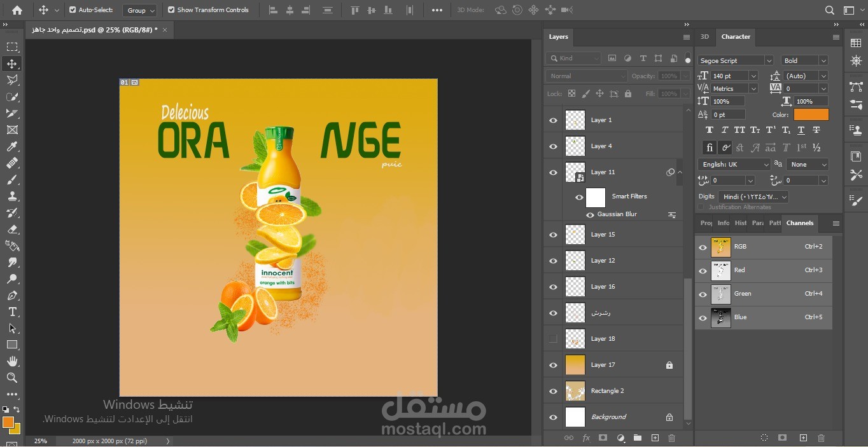Image resolution: width=868 pixels, height=447 pixels.
Task: Open the English: UK language dropdown
Action: click(734, 164)
